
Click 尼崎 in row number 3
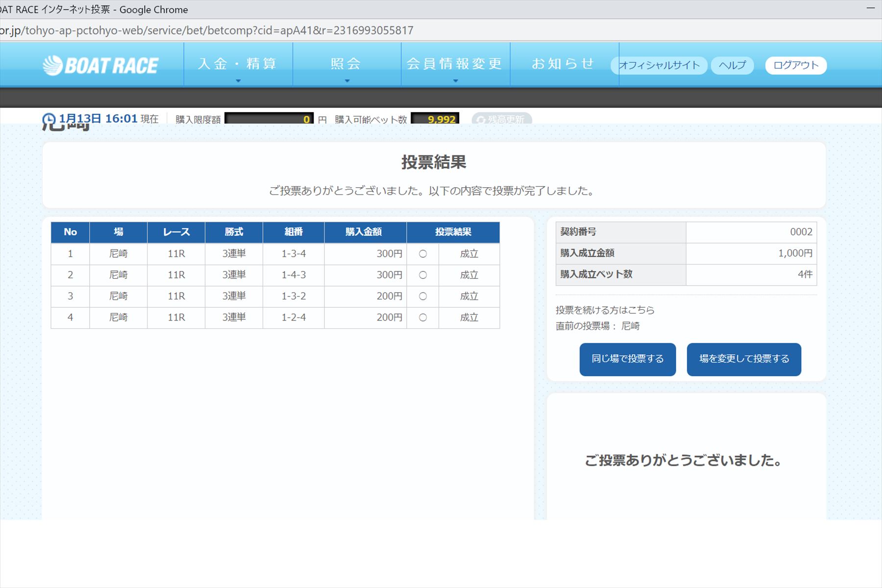118,296
